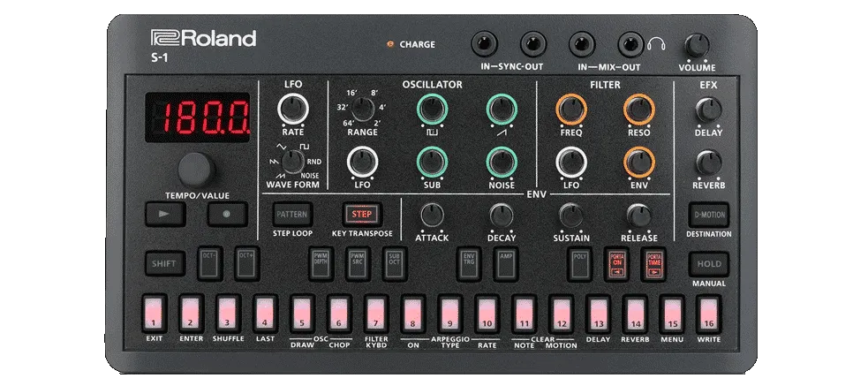Click the headphone MIX OUT jack
Image resolution: width=868 pixels, height=386 pixels.
pyautogui.click(x=630, y=43)
